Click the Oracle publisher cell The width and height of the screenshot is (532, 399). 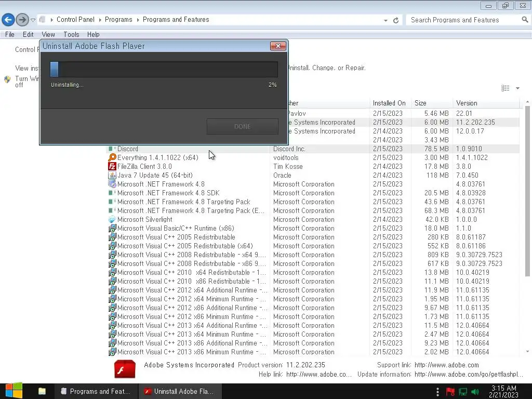tap(282, 175)
